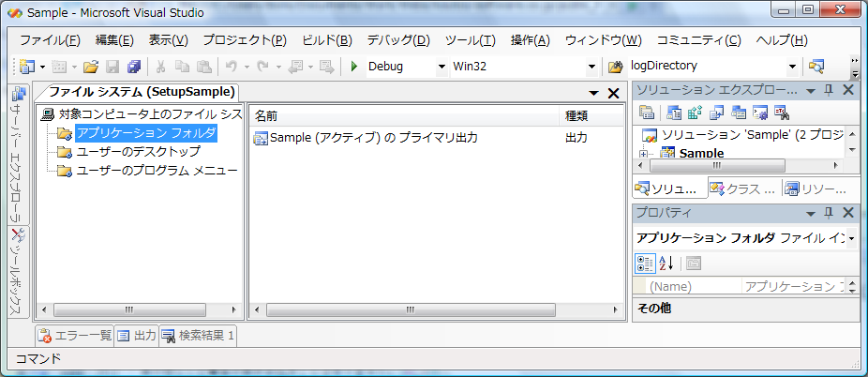This screenshot has width=868, height=377.
Task: Open the File Types Editor icon
Action: point(717,113)
